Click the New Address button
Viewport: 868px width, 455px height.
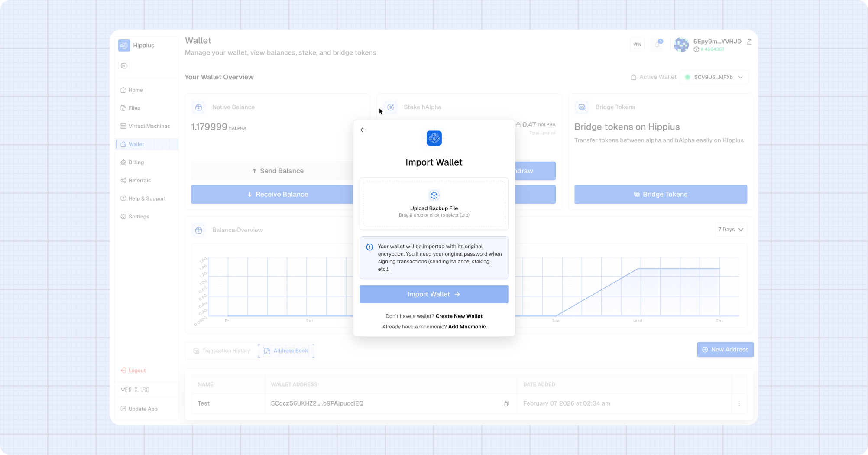point(725,350)
